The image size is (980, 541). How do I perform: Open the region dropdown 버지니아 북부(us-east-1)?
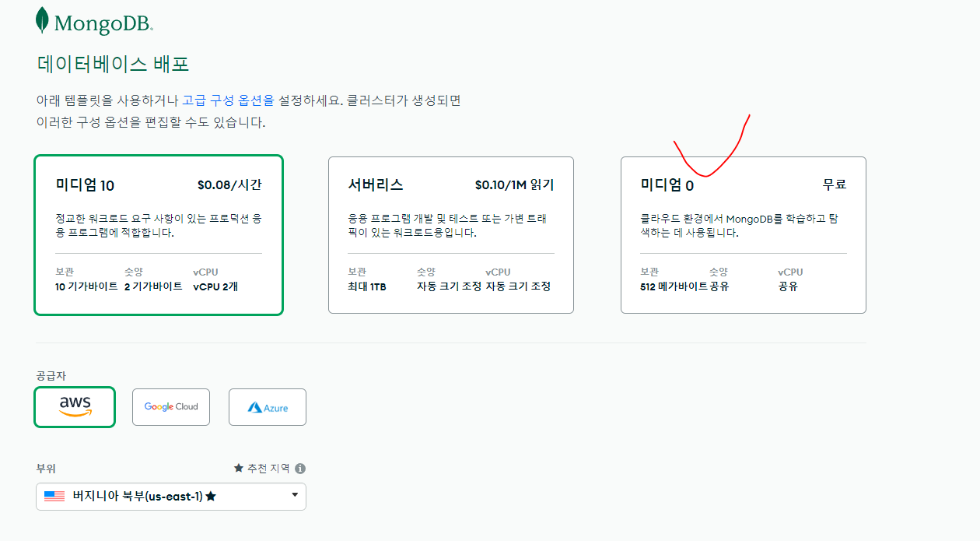171,497
